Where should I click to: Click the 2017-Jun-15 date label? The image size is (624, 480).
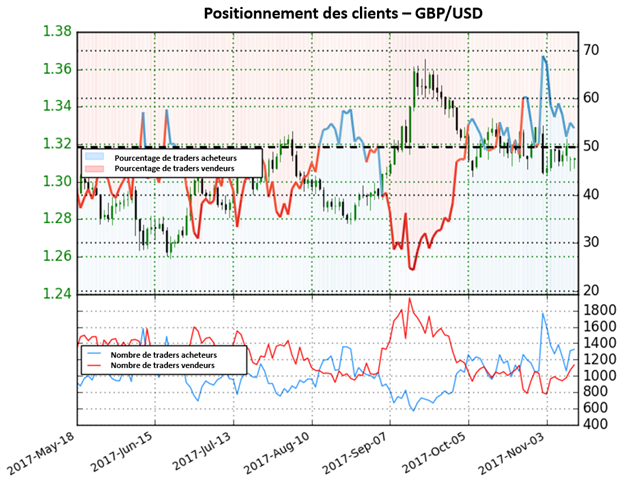pos(122,453)
